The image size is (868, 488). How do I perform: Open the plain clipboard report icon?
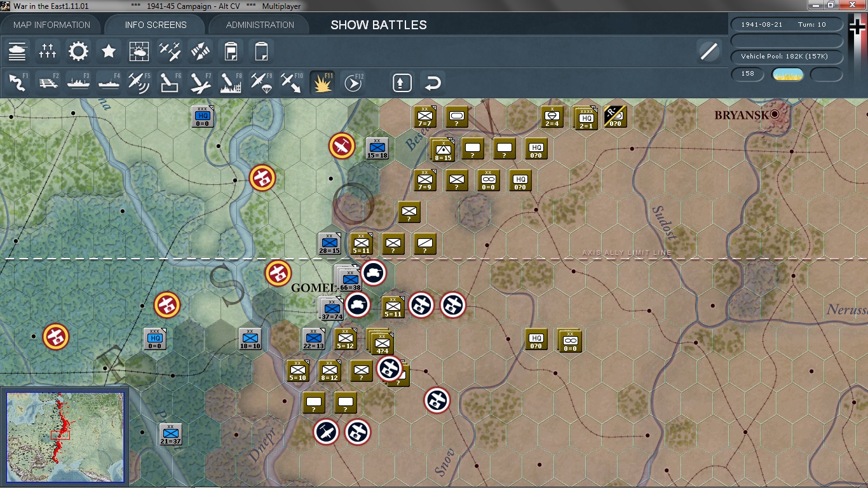click(x=261, y=51)
